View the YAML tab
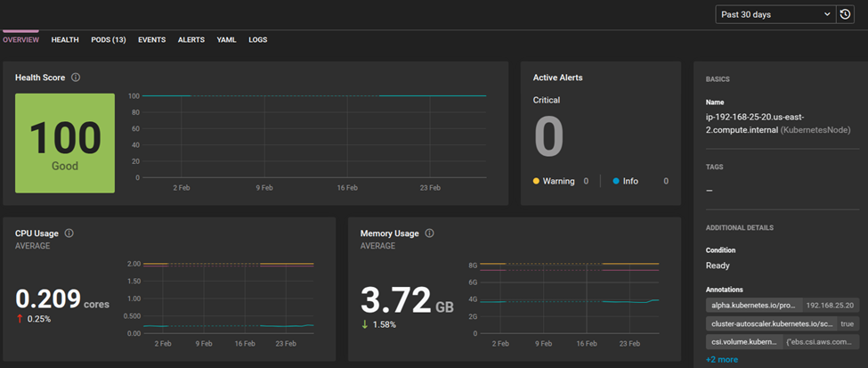 [x=226, y=40]
